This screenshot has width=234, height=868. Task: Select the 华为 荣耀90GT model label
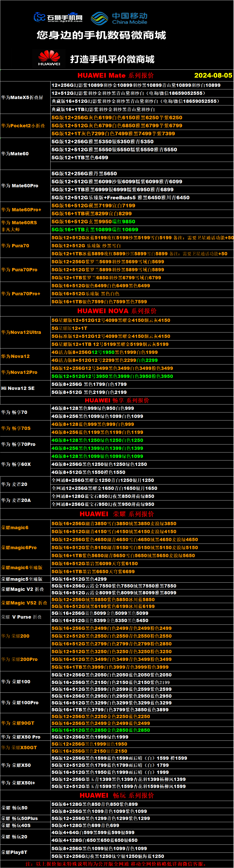(18, 723)
